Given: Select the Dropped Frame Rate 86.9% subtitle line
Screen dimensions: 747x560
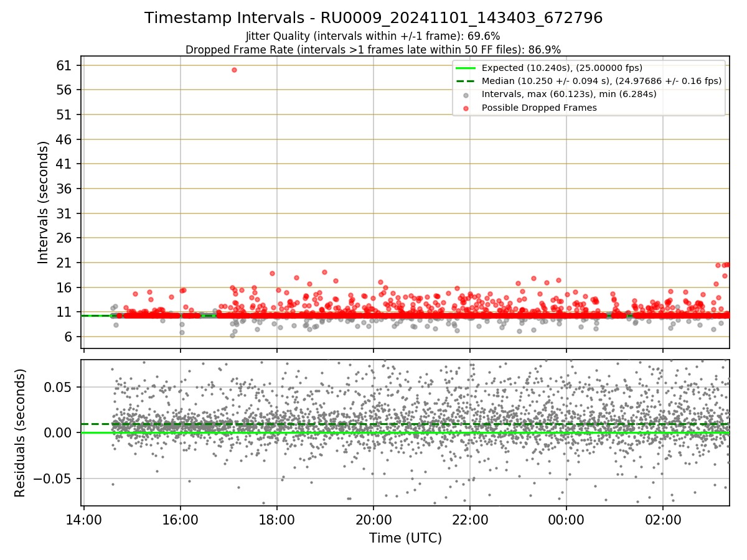Looking at the screenshot, I should tap(373, 49).
